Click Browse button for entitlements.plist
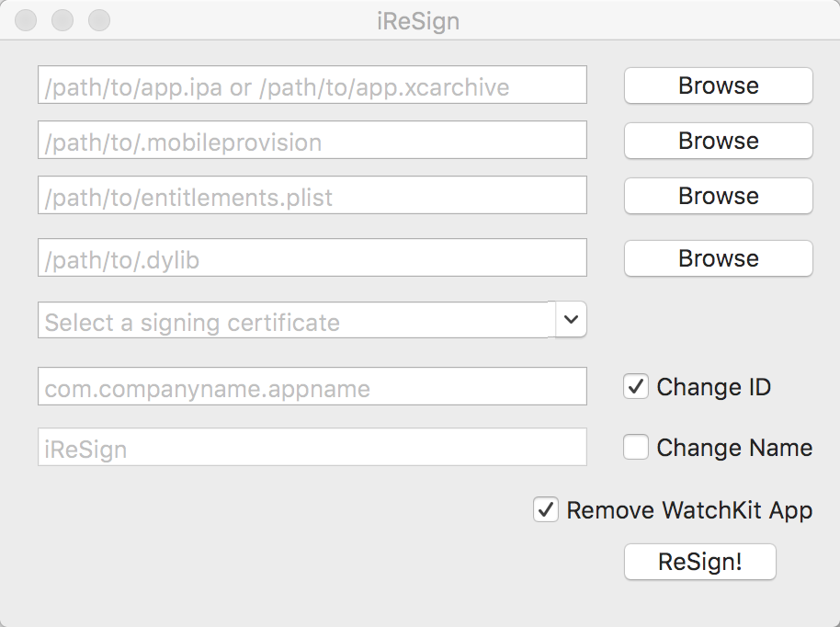The width and height of the screenshot is (840, 627). (x=718, y=196)
